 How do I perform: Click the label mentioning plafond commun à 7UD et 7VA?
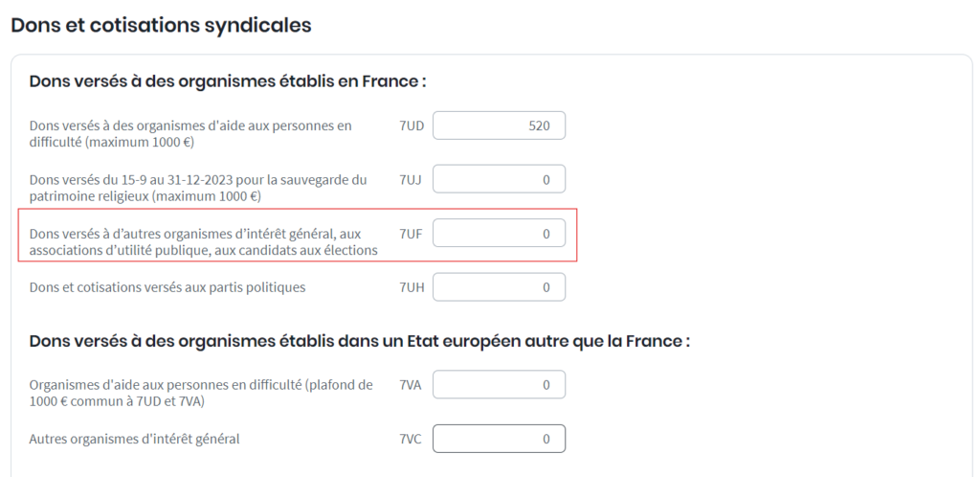point(201,394)
